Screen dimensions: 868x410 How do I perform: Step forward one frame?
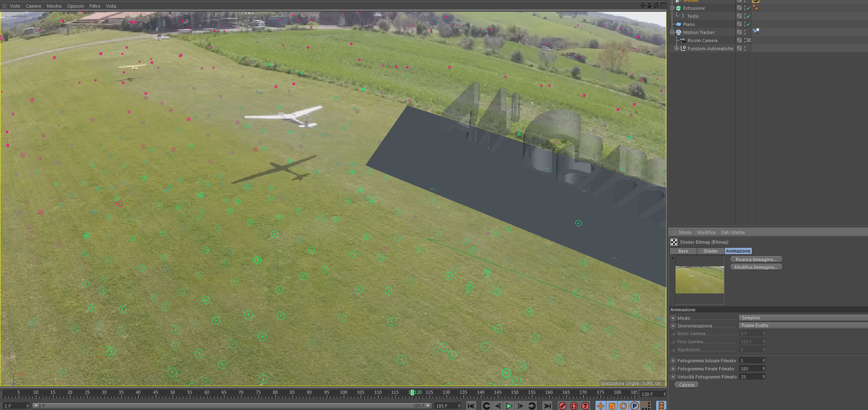pyautogui.click(x=520, y=406)
